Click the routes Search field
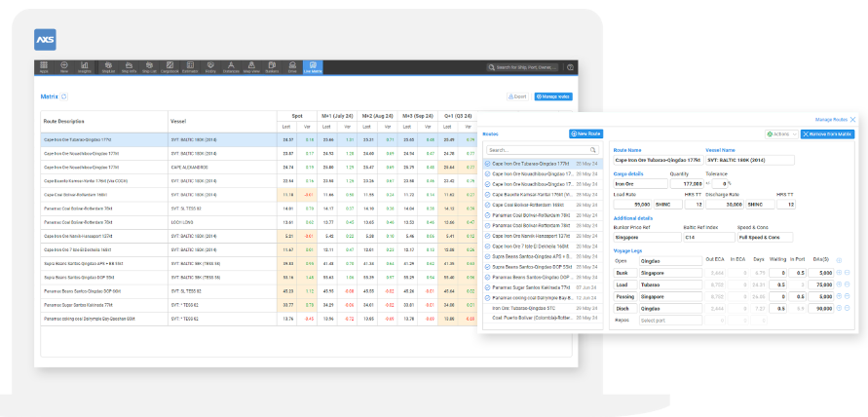Viewport: 868px width, 417px height. tap(541, 150)
